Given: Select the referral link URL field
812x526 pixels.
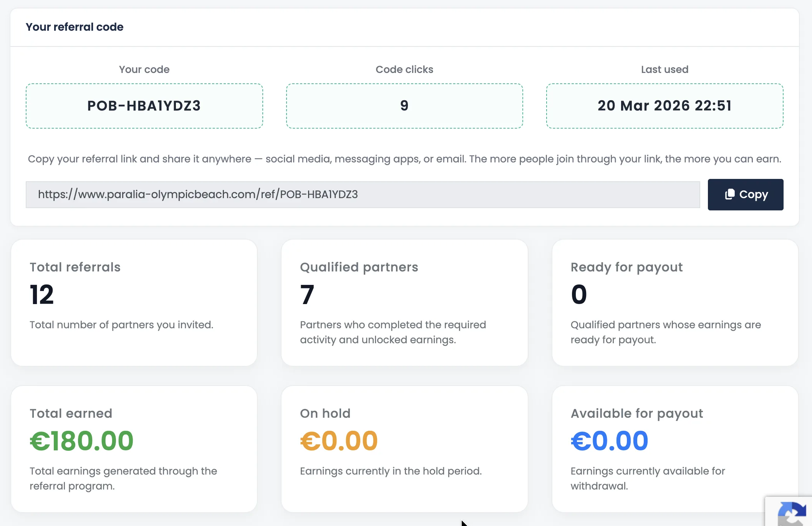Looking at the screenshot, I should (363, 195).
